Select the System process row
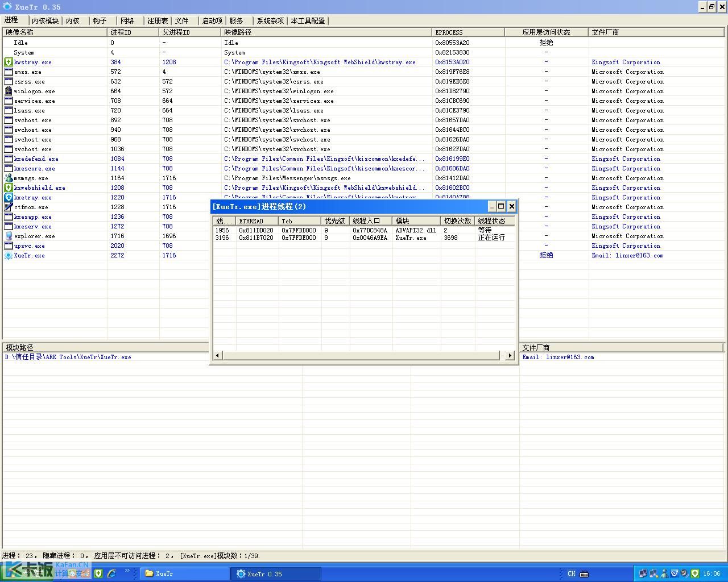This screenshot has height=582, width=728. (x=363, y=52)
